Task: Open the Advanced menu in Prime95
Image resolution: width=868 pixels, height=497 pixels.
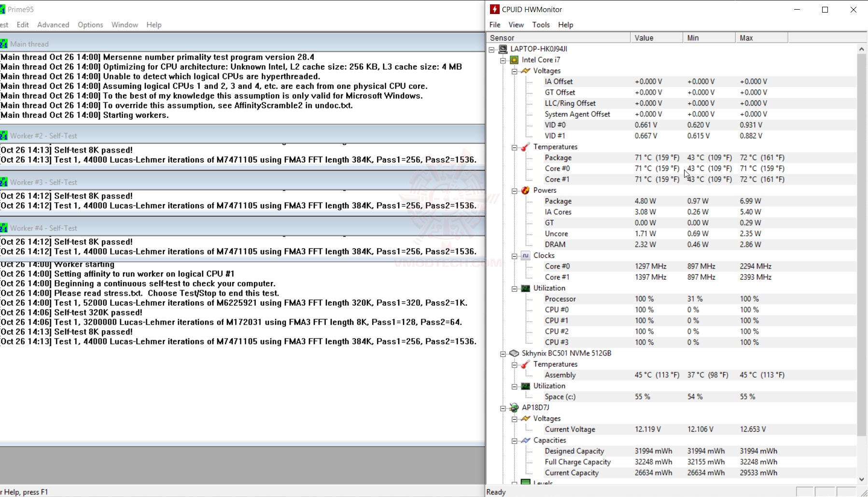Action: point(53,25)
